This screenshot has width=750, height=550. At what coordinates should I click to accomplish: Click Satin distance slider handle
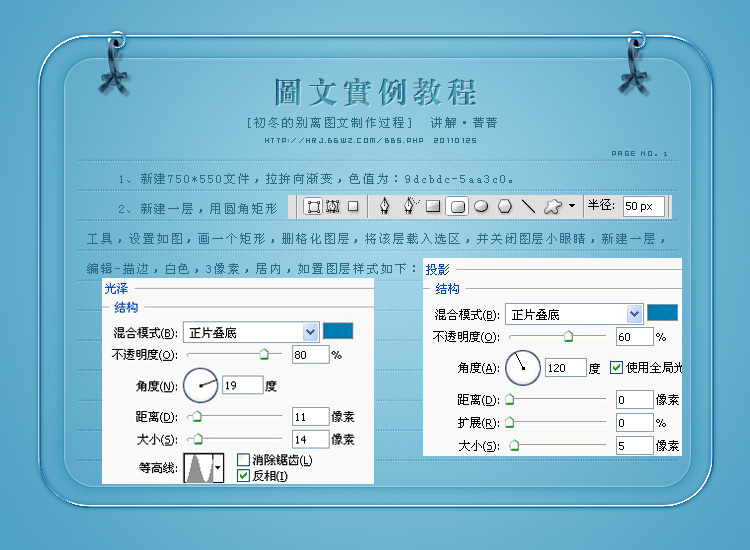click(197, 417)
